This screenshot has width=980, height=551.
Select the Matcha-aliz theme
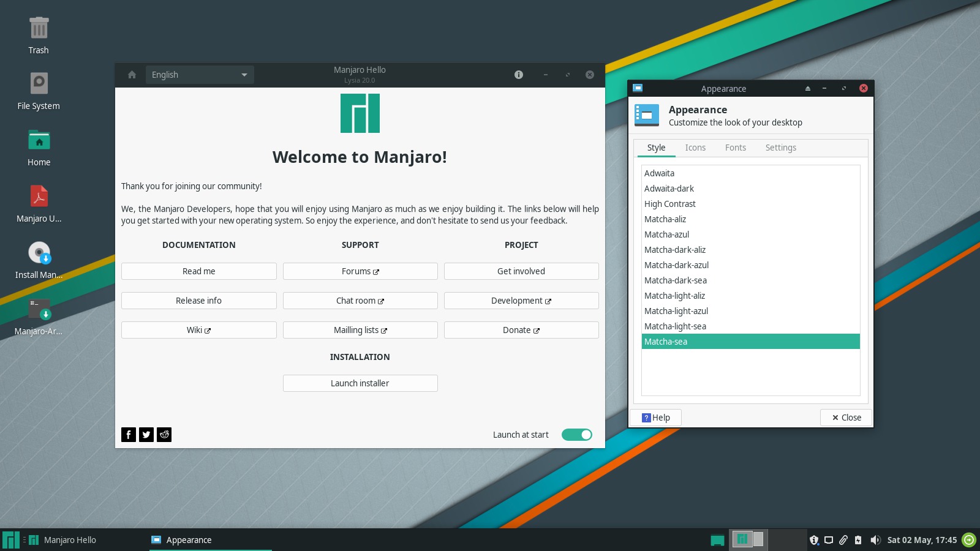coord(751,219)
